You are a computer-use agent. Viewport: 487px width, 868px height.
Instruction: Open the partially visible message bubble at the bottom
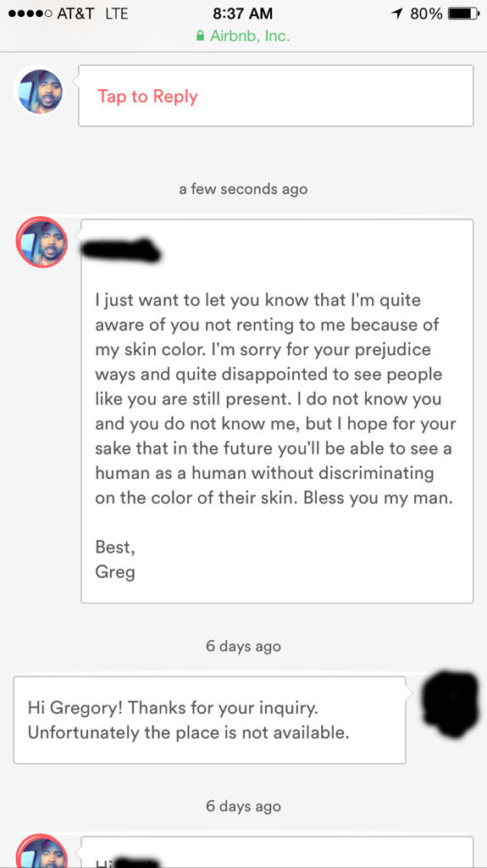(277, 853)
